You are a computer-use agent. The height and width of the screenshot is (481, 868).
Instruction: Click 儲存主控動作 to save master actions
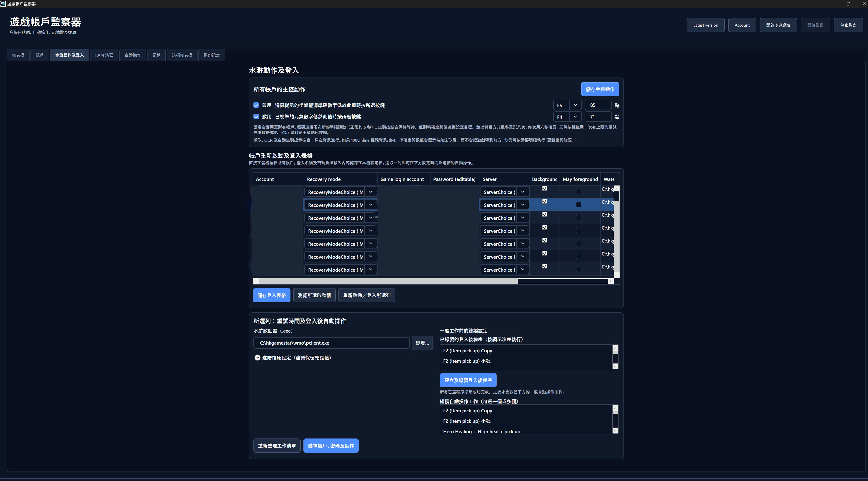point(600,89)
